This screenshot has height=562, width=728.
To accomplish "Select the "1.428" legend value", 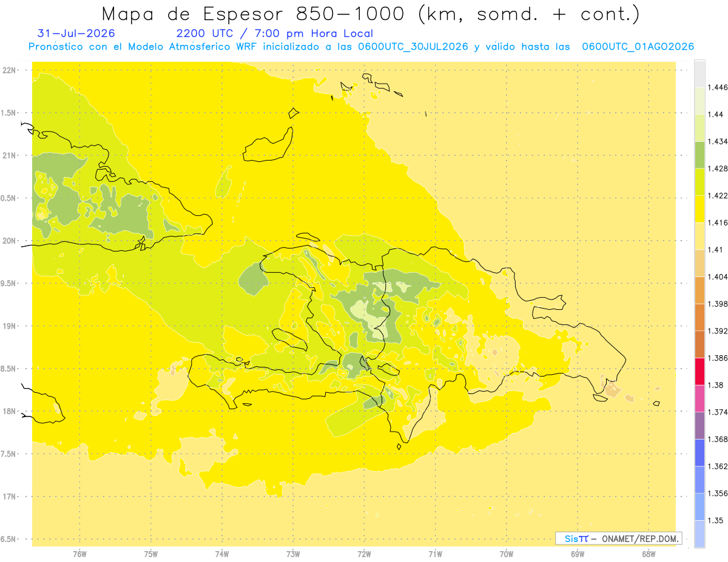I will click(x=719, y=169).
